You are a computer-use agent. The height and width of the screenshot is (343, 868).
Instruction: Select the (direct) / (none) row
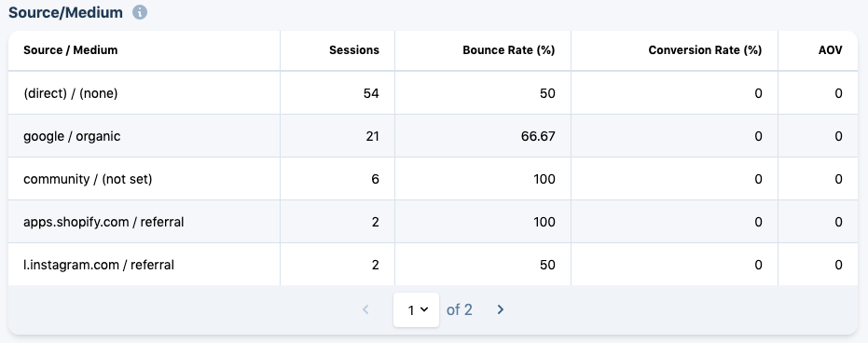pos(433,93)
